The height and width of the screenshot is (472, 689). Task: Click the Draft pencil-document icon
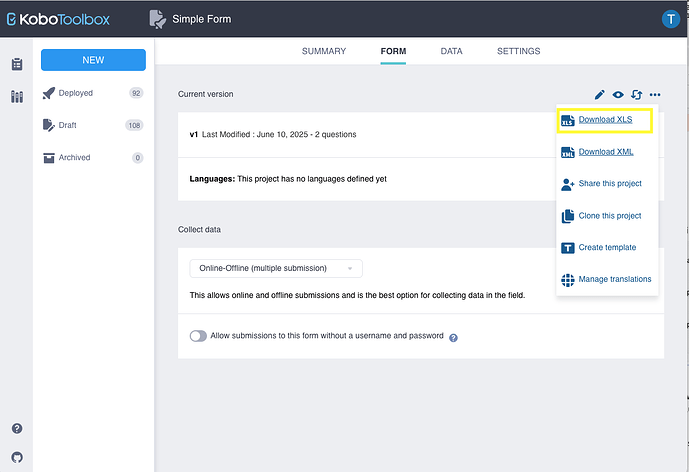(x=49, y=125)
